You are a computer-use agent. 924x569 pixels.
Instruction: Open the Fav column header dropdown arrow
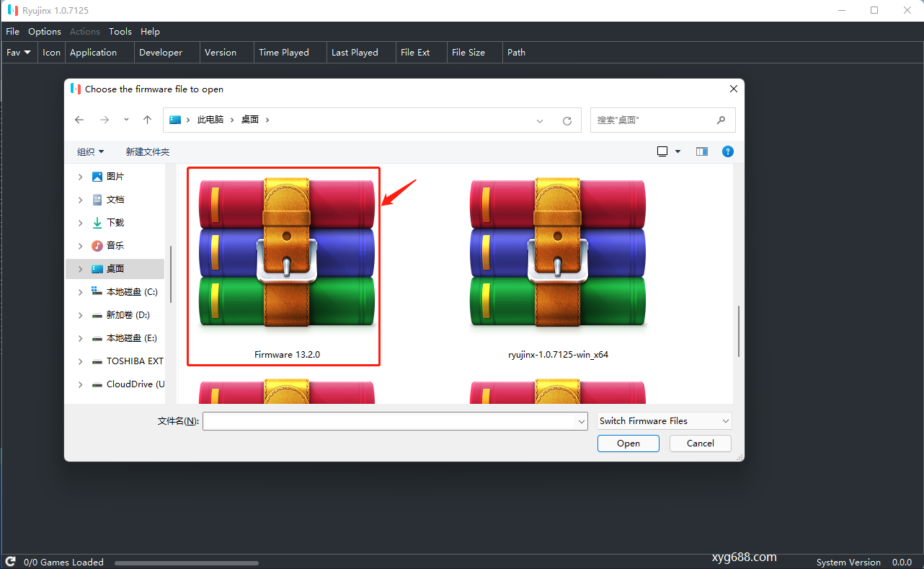click(x=27, y=52)
